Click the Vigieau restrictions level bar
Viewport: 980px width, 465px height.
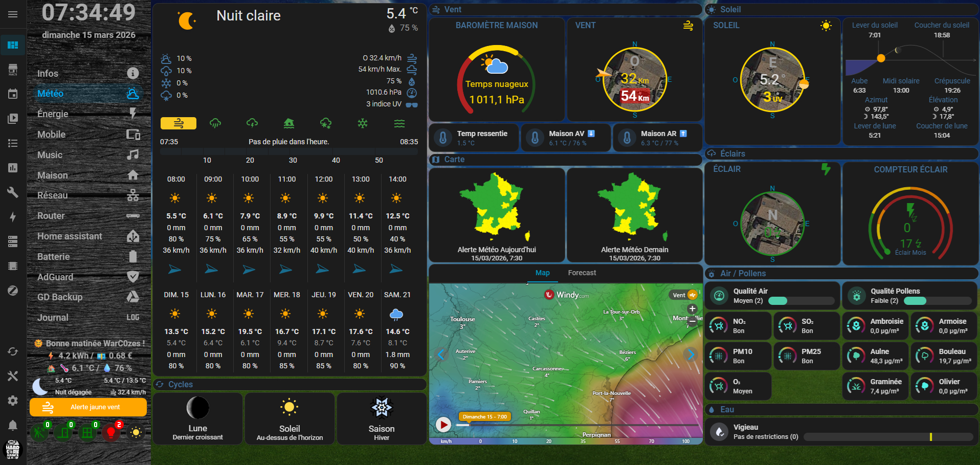pyautogui.click(x=888, y=437)
